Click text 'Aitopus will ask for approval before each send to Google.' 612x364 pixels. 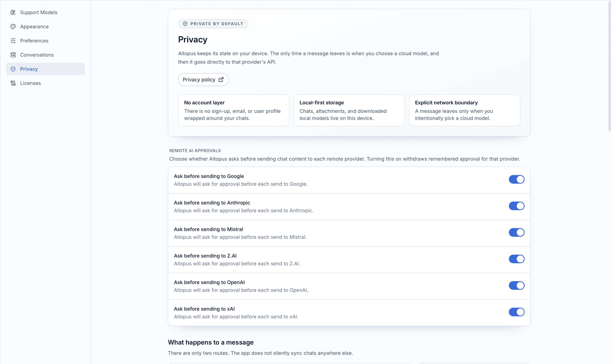(x=241, y=184)
